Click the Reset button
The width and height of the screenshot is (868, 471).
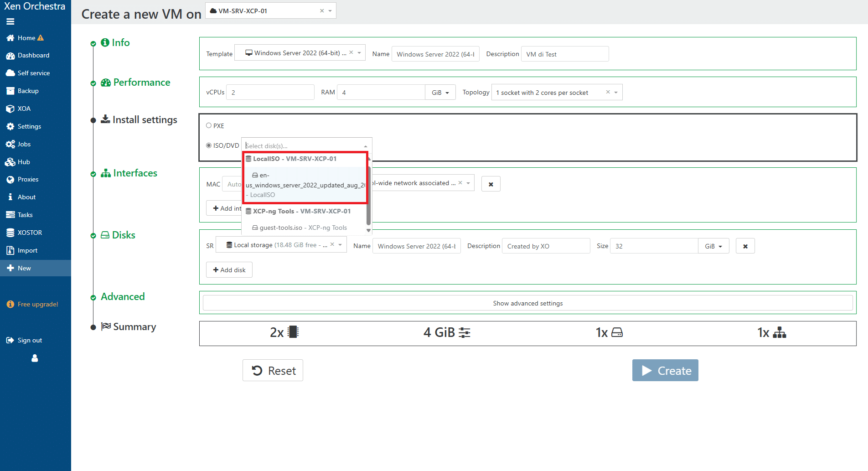(x=273, y=370)
